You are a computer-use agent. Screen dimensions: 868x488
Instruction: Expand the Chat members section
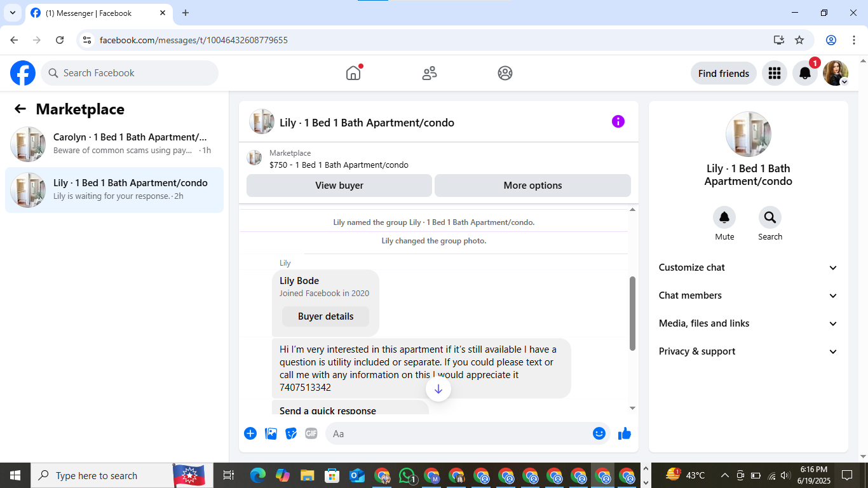tap(749, 295)
